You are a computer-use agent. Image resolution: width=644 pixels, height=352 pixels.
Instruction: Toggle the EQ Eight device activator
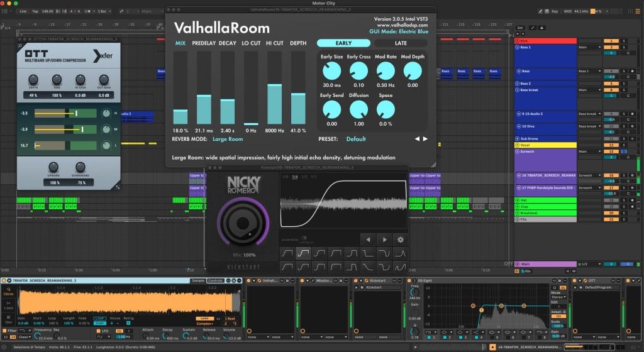pos(409,280)
